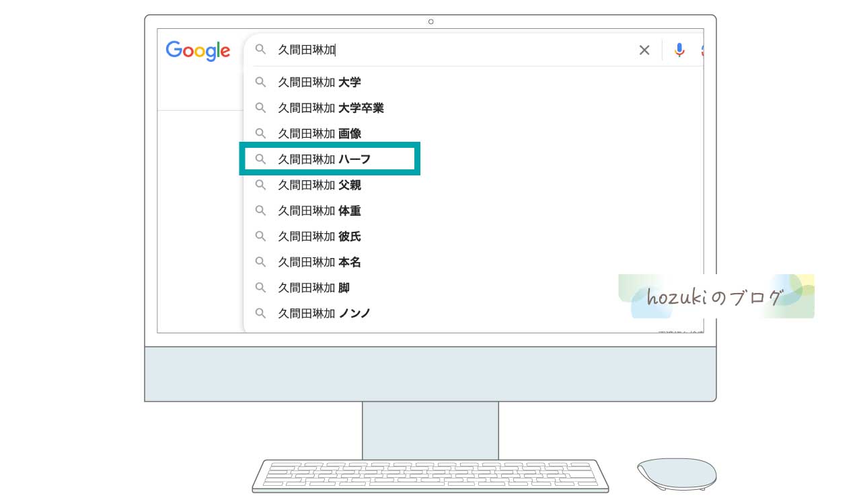The image size is (861, 504).
Task: Click search icon beside 画像 suggestion
Action: click(260, 134)
